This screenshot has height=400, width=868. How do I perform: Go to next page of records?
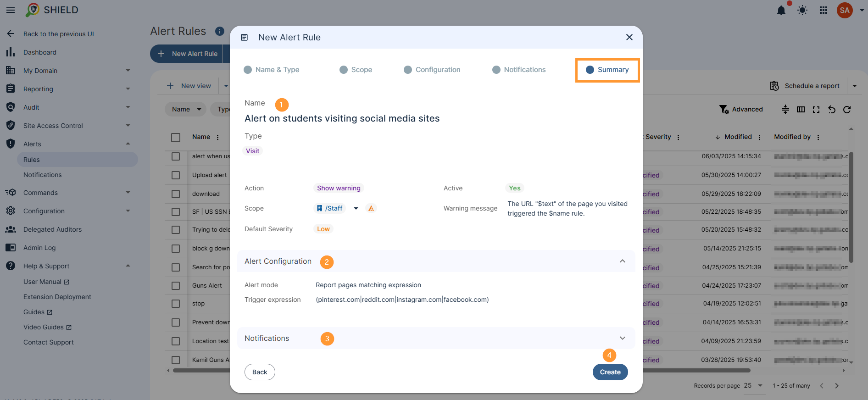coord(837,386)
